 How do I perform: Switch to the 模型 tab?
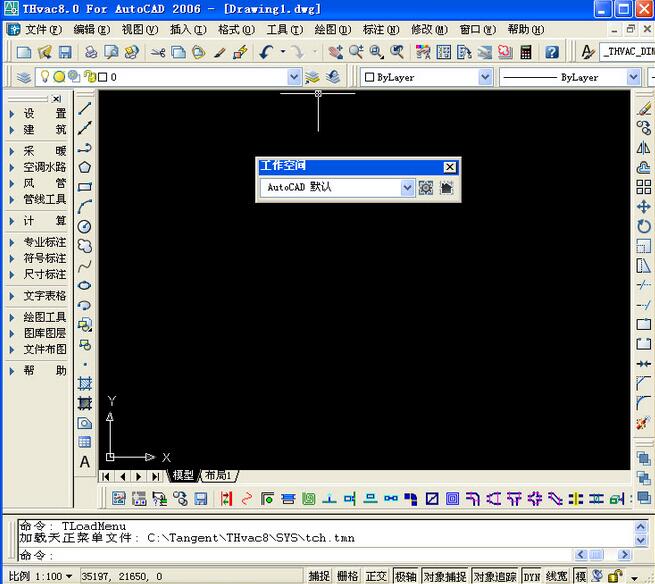tap(183, 475)
